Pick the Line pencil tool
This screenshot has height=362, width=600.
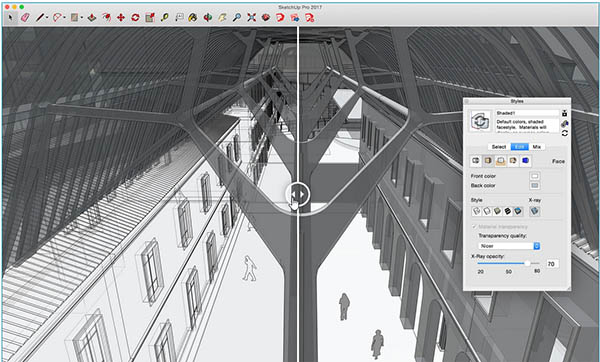tap(40, 18)
